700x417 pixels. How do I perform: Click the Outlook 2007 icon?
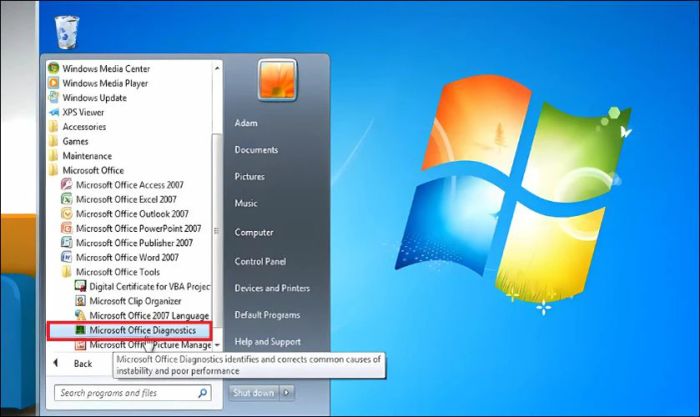point(67,213)
